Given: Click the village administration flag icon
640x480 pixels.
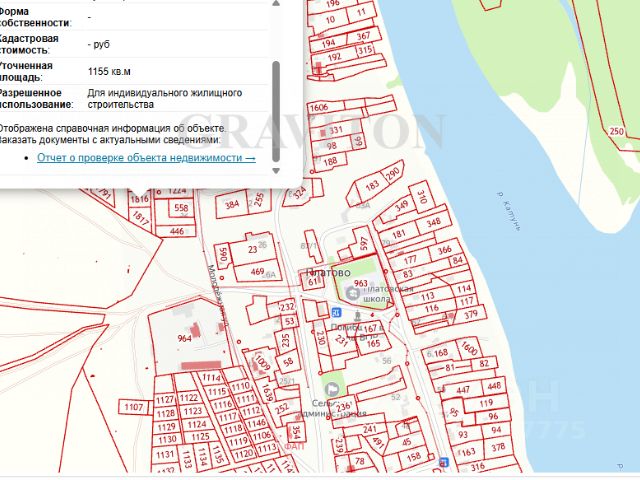Looking at the screenshot, I should (332, 390).
